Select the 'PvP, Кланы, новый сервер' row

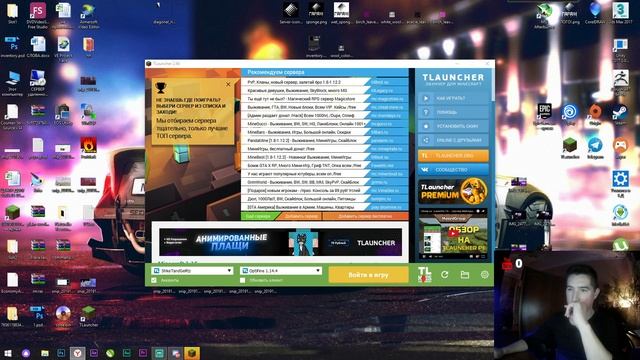pos(324,82)
